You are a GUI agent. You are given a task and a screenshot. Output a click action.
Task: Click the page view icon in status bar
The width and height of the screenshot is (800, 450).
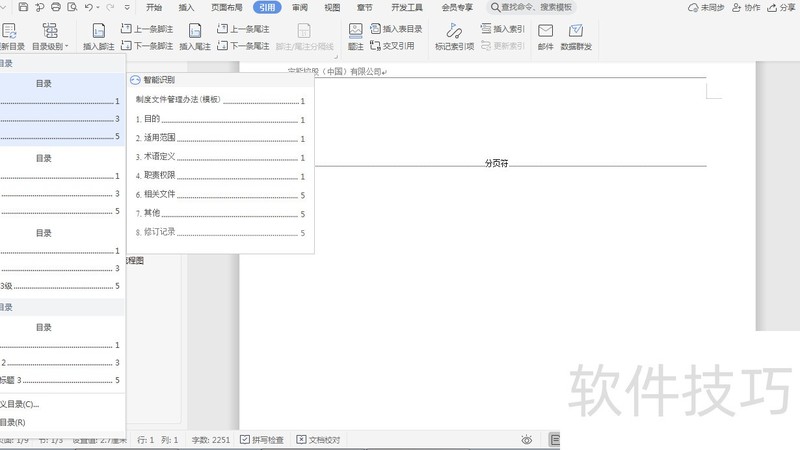tap(555, 440)
